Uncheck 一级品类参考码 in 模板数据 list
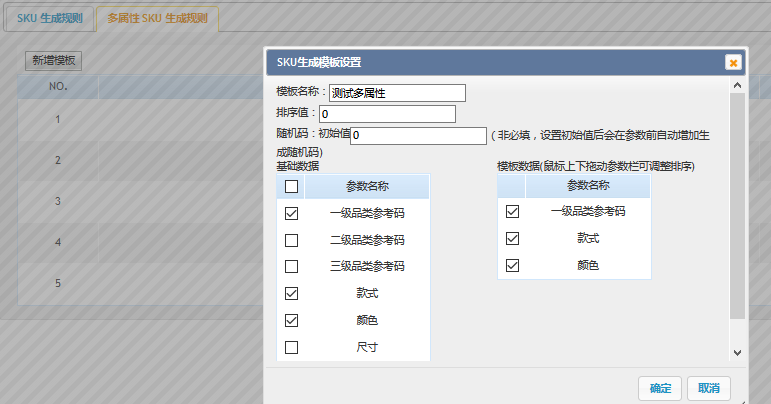This screenshot has height=404, width=771. click(512, 211)
